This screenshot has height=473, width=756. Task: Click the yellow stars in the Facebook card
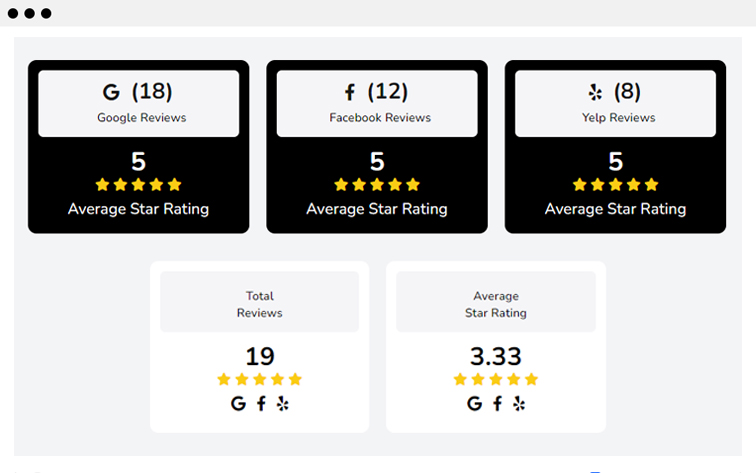(x=377, y=184)
